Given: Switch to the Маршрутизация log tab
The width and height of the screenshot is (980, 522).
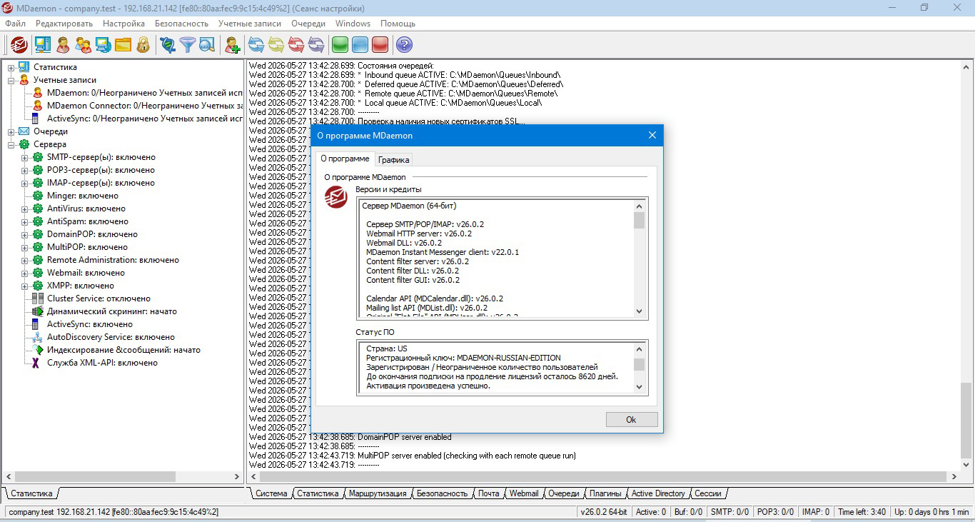Looking at the screenshot, I should (377, 493).
